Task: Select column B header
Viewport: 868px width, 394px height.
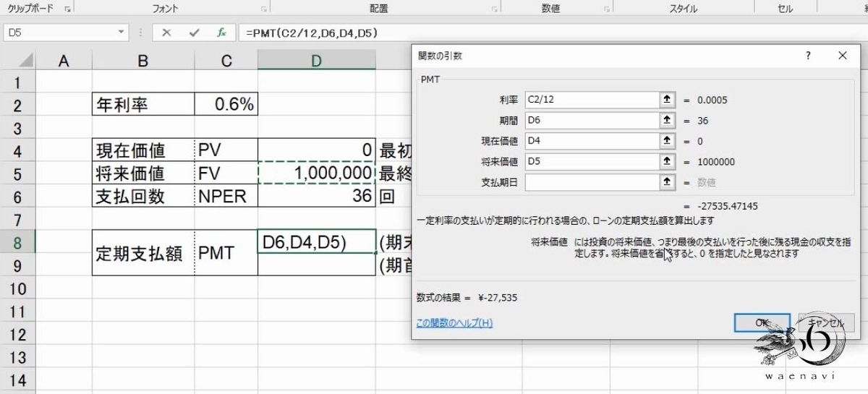Action: (143, 61)
